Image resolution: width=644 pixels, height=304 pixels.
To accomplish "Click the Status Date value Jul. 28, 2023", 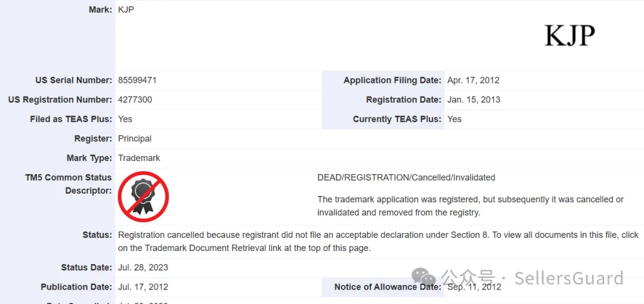I will point(143,267).
